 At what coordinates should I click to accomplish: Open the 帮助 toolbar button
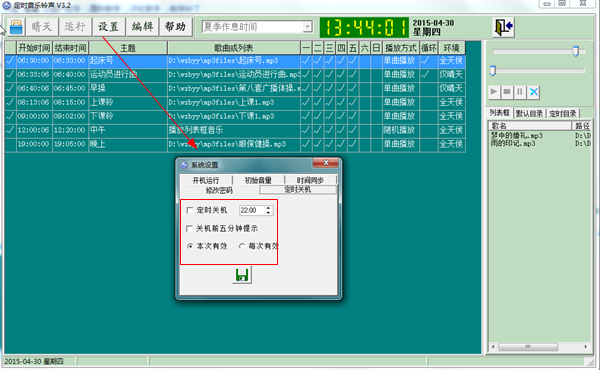click(x=176, y=27)
